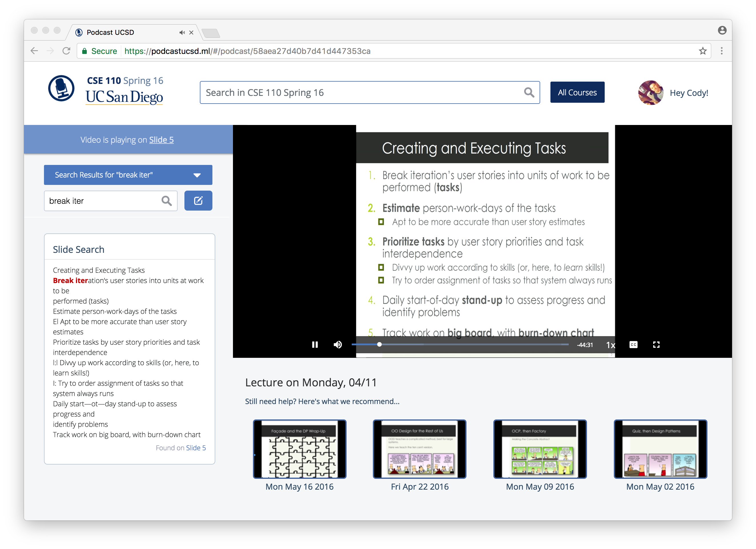Screen dimensions: 756x549
Task: Enter fullscreen video mode
Action: pos(656,344)
